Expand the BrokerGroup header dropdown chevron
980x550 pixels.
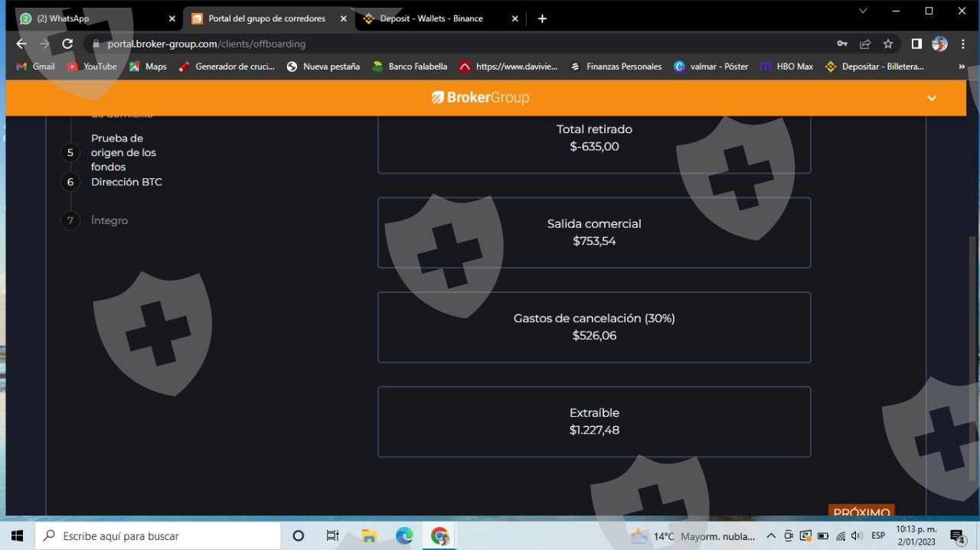pos(932,98)
